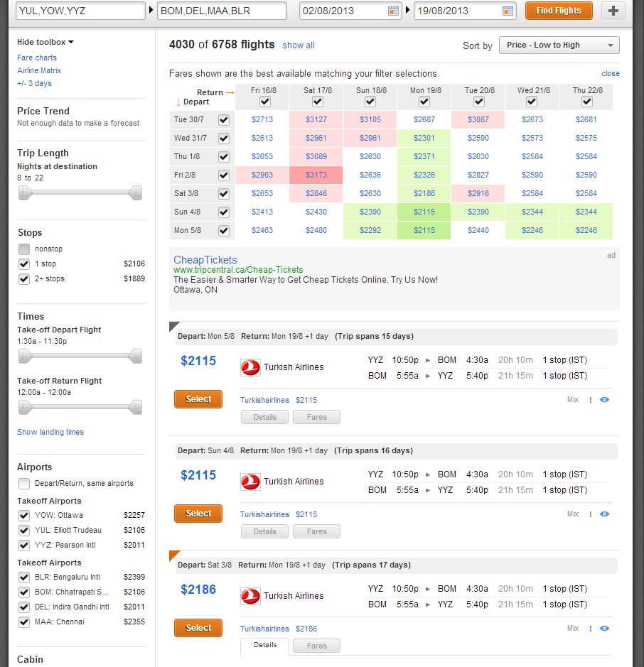This screenshot has height=667, width=644.
Task: Click the plus icon to add another search
Action: point(613,11)
